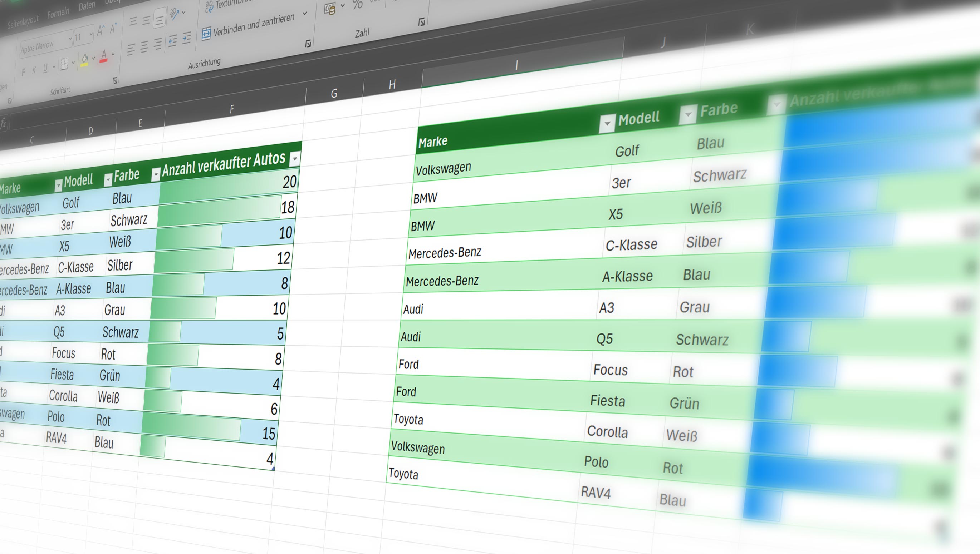
Task: Click the yellow fill color icon
Action: point(84,60)
